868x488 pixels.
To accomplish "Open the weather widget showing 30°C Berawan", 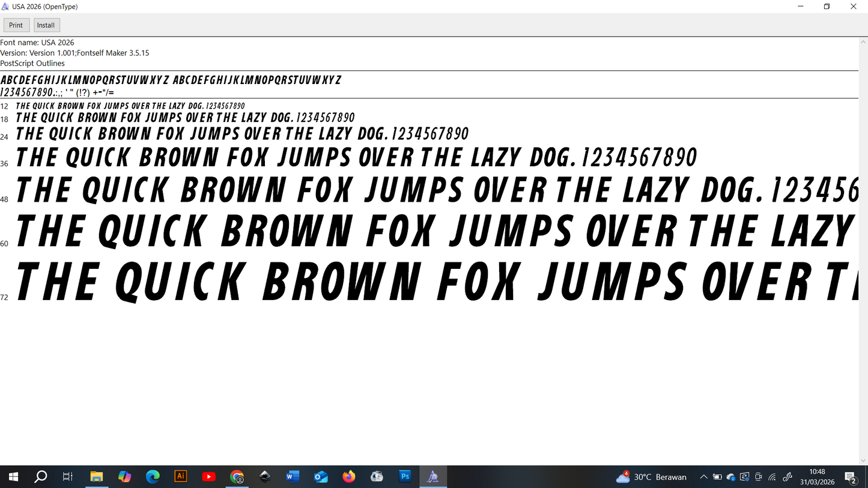I will (x=651, y=477).
